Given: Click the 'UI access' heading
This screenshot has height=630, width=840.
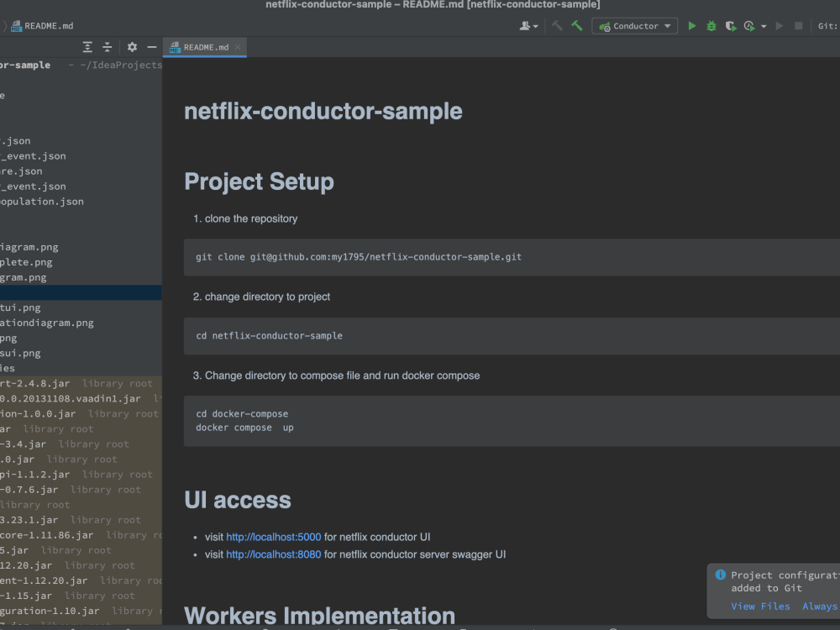Looking at the screenshot, I should pyautogui.click(x=238, y=500).
